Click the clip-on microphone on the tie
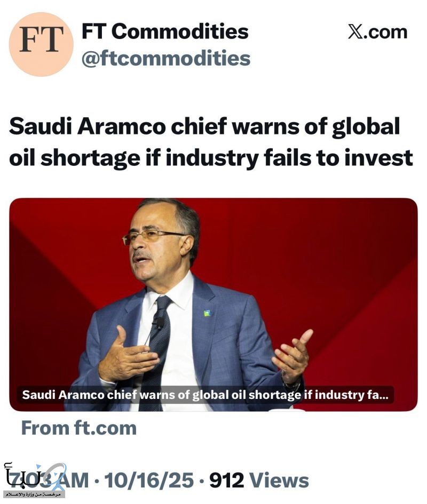The image size is (427, 504). [x=159, y=323]
